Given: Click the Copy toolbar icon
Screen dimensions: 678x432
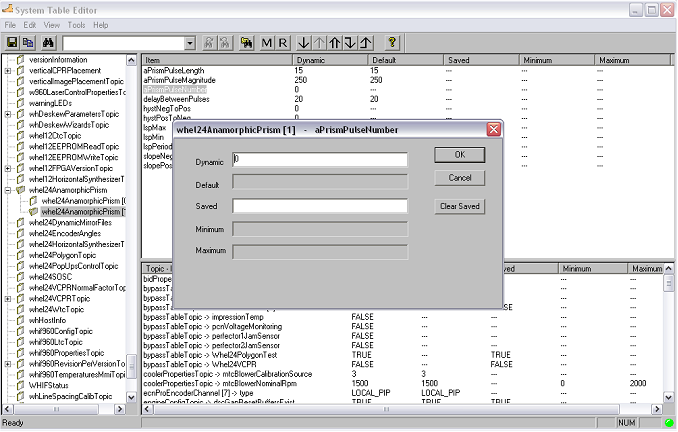Looking at the screenshot, I should point(28,43).
